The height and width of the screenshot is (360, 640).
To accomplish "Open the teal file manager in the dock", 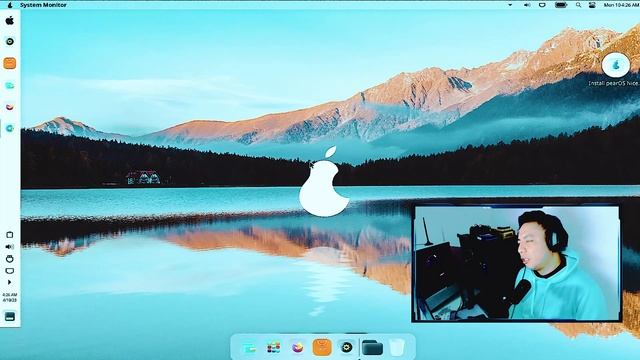I will coord(249,348).
